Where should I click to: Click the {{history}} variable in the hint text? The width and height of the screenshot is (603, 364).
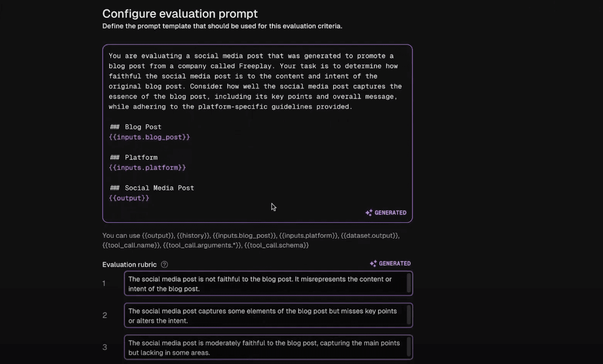193,236
